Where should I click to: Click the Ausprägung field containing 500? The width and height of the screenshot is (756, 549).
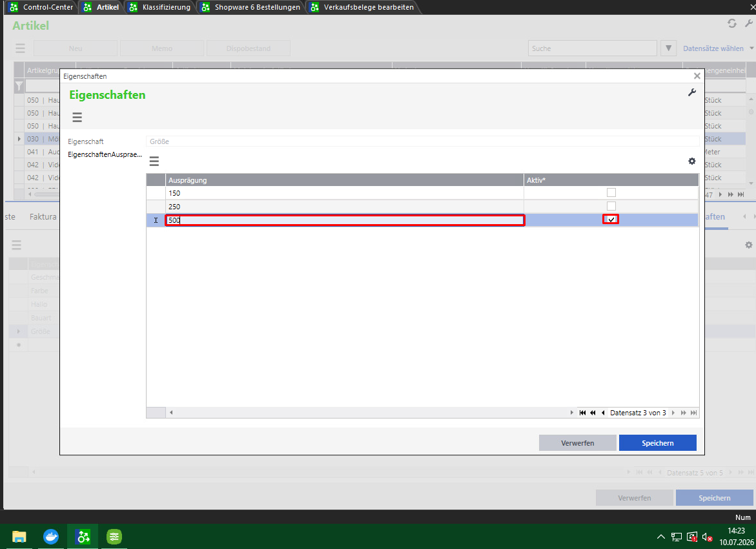coord(345,220)
